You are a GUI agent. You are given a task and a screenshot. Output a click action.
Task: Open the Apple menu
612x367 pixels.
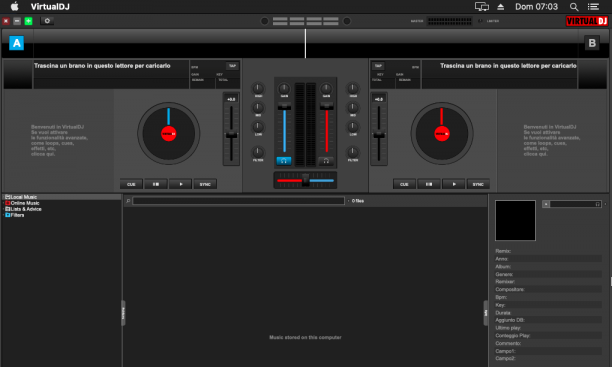(14, 7)
